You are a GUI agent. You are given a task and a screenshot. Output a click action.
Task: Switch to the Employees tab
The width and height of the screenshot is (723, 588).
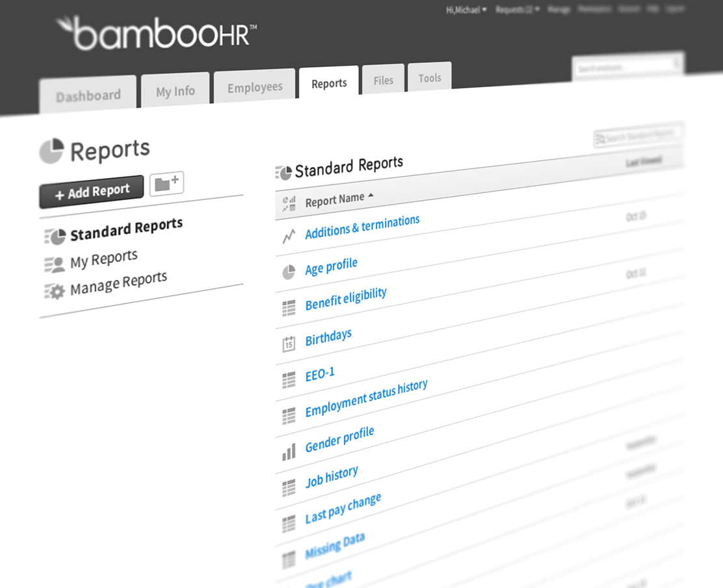tap(254, 86)
